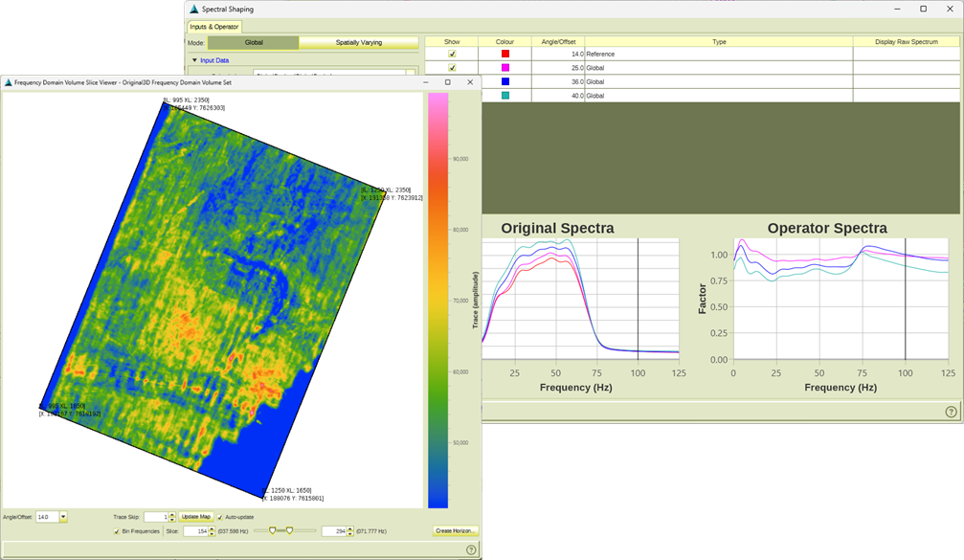Viewport: 964px width, 560px height.
Task: Click the upper slice field showing 294
Action: pyautogui.click(x=334, y=531)
